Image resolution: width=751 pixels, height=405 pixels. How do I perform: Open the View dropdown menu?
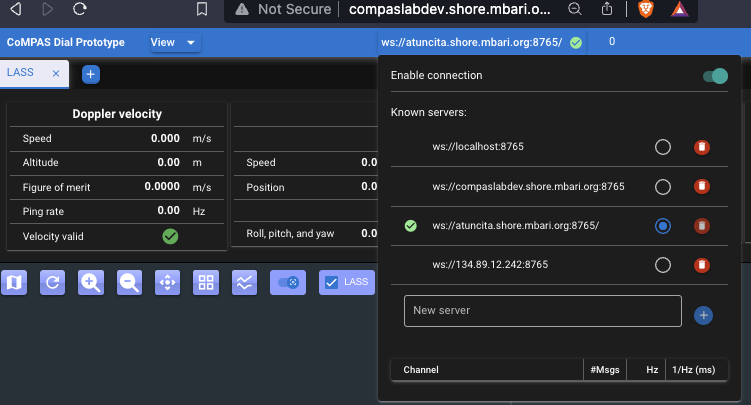(x=175, y=43)
